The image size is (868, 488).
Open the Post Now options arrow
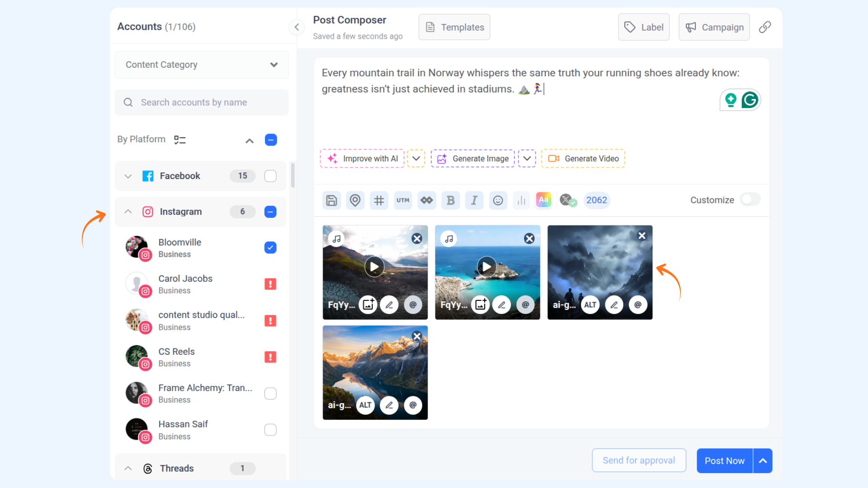click(763, 461)
